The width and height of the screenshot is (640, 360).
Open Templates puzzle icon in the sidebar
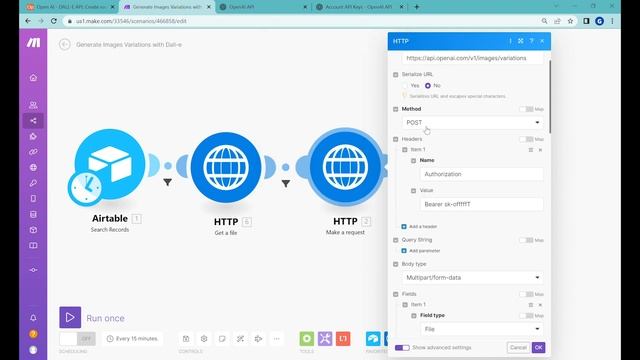(x=33, y=136)
